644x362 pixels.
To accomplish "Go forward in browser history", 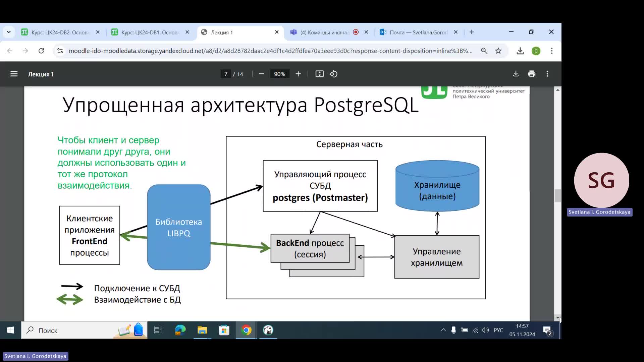I will coord(25,51).
